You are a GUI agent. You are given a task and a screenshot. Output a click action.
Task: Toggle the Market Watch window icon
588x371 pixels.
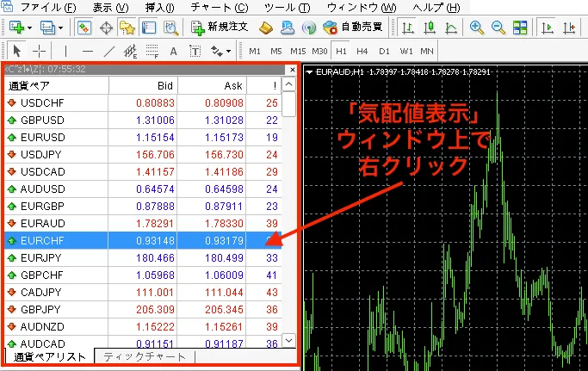[x=84, y=28]
